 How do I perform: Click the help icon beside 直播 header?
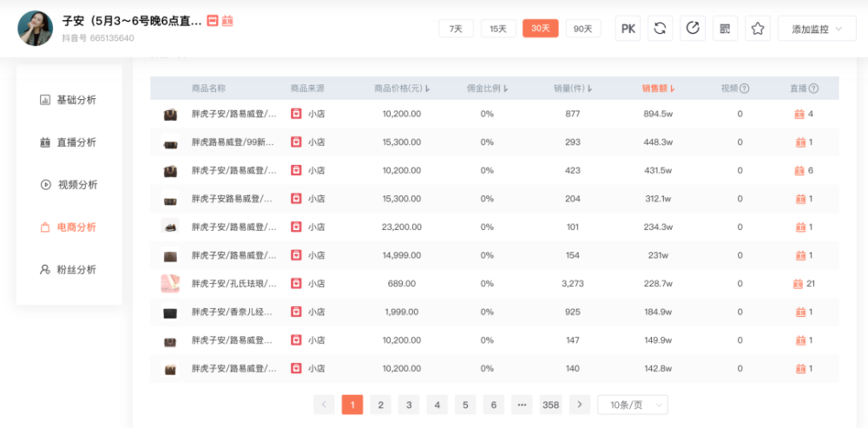pos(814,88)
